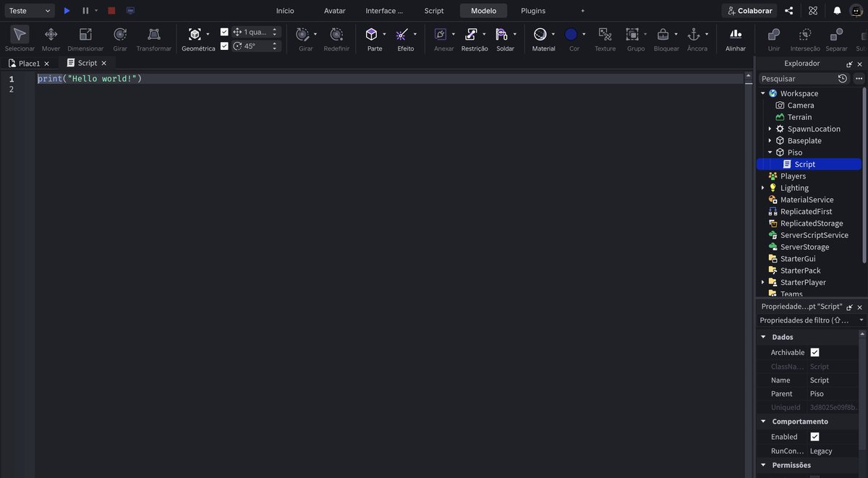The image size is (868, 478).
Task: Open the user avatar menu
Action: tap(856, 11)
